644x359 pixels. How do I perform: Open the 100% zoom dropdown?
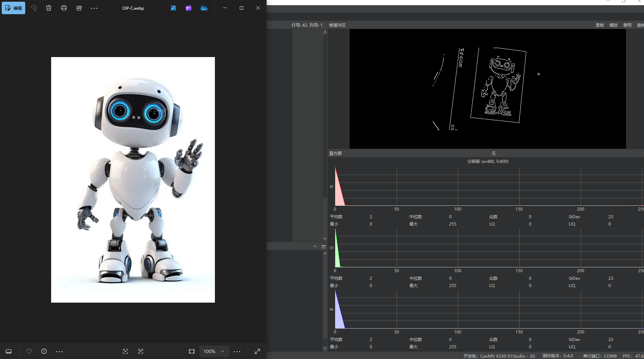214,351
